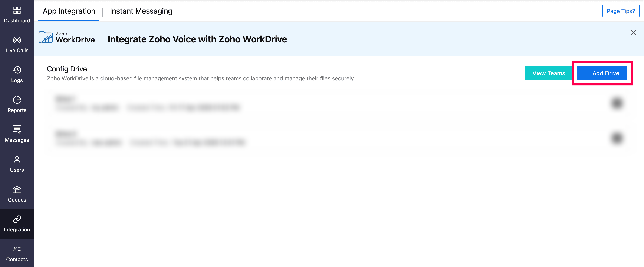Click the Add Drive button

pos(602,73)
